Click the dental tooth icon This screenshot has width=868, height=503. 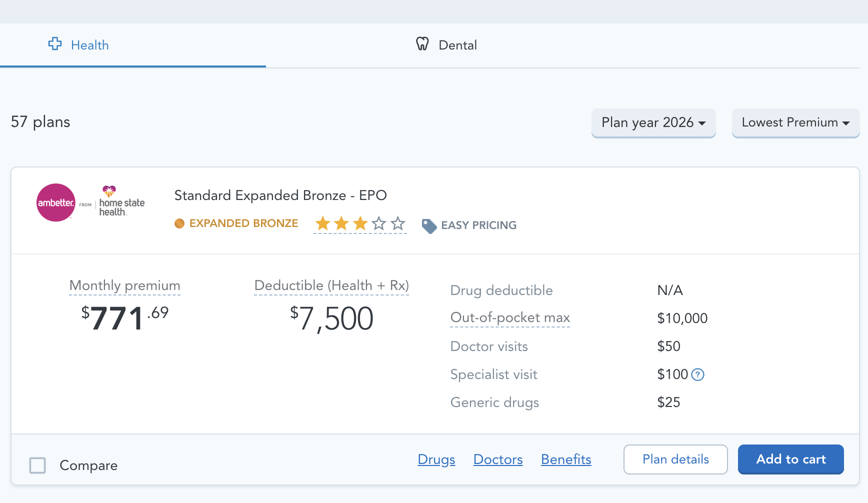(422, 44)
